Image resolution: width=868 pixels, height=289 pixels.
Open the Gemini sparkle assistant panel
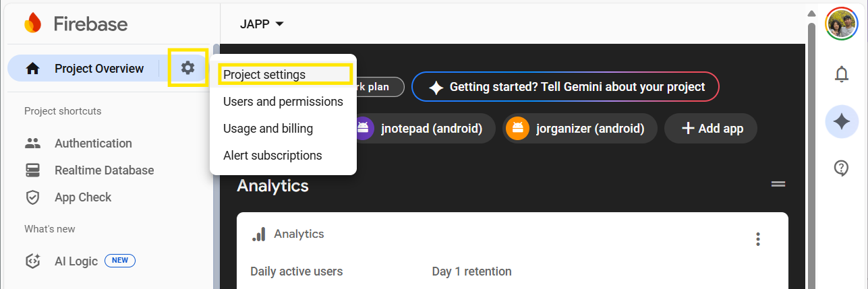(841, 121)
